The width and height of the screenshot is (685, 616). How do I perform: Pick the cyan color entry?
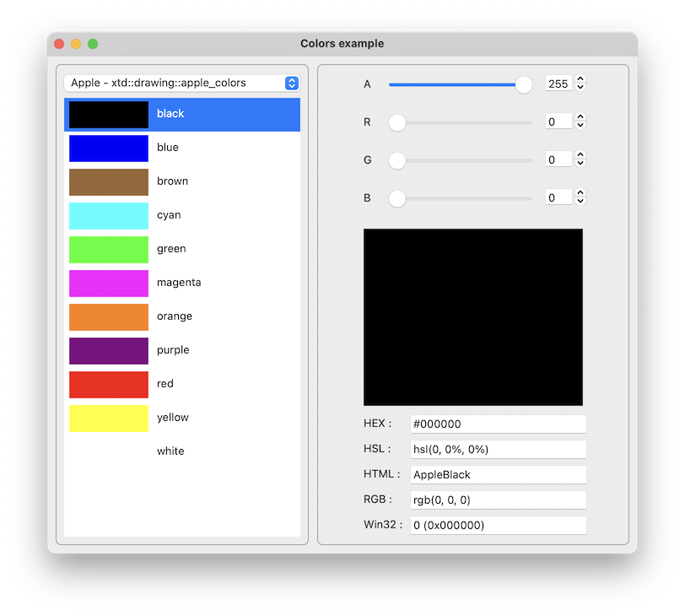[x=109, y=215]
